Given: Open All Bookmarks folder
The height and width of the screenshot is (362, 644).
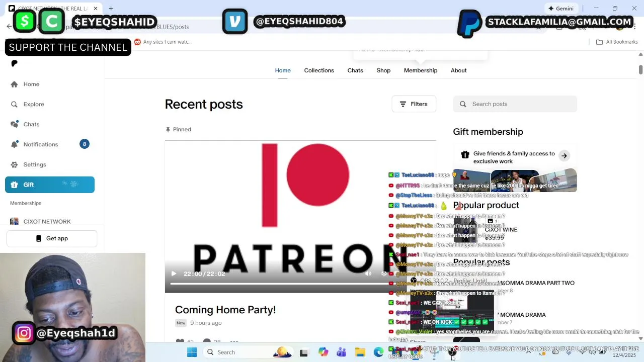Looking at the screenshot, I should [617, 42].
